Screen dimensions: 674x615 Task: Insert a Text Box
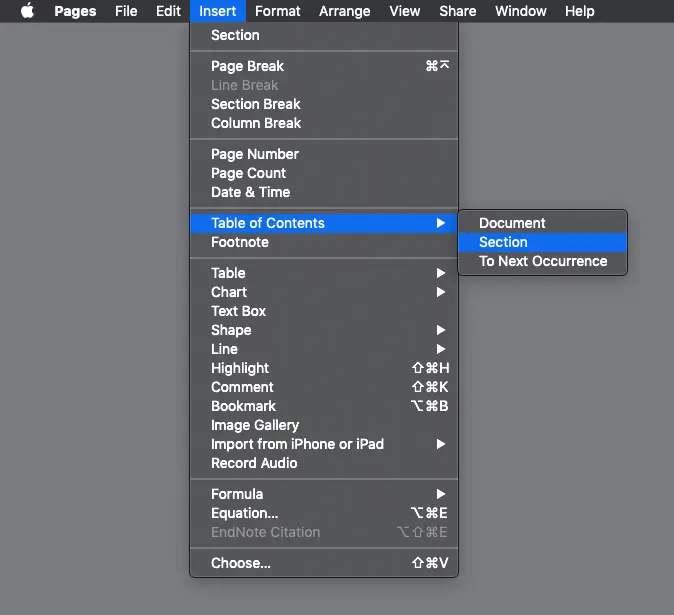tap(324, 311)
